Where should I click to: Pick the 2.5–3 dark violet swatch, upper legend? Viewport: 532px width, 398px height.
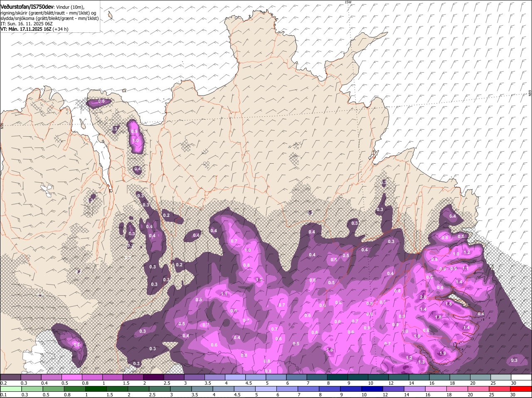point(174,377)
